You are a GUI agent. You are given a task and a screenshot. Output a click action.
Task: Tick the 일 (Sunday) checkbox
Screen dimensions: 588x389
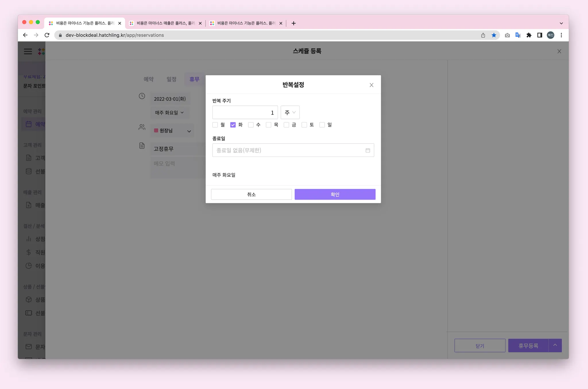point(322,125)
